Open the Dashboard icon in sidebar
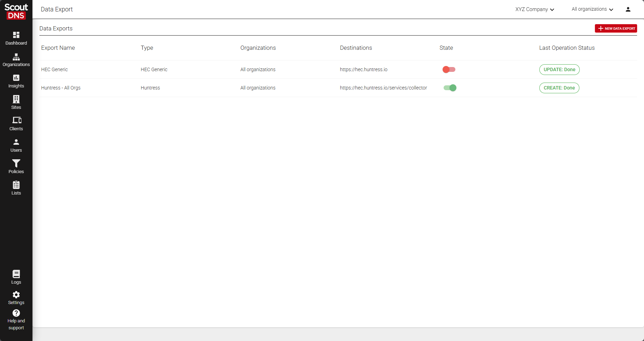The image size is (644, 341). 16,35
